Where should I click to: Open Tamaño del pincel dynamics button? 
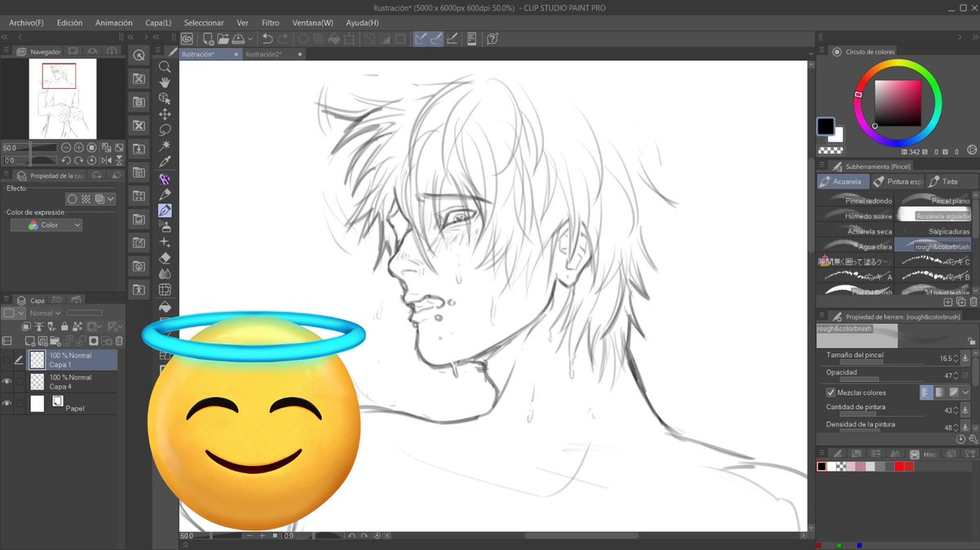click(x=965, y=358)
